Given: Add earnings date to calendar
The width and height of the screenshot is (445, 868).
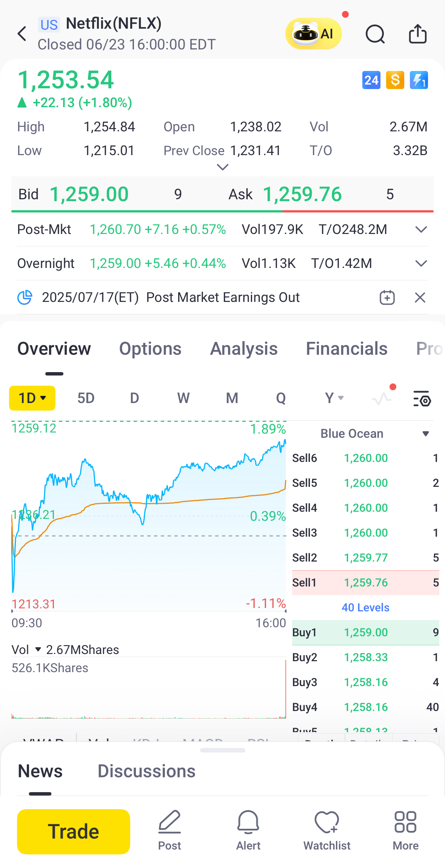Looking at the screenshot, I should coord(387,297).
